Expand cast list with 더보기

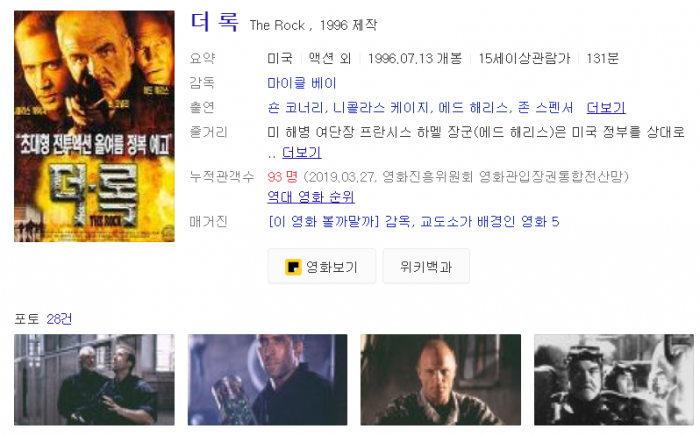pos(606,108)
